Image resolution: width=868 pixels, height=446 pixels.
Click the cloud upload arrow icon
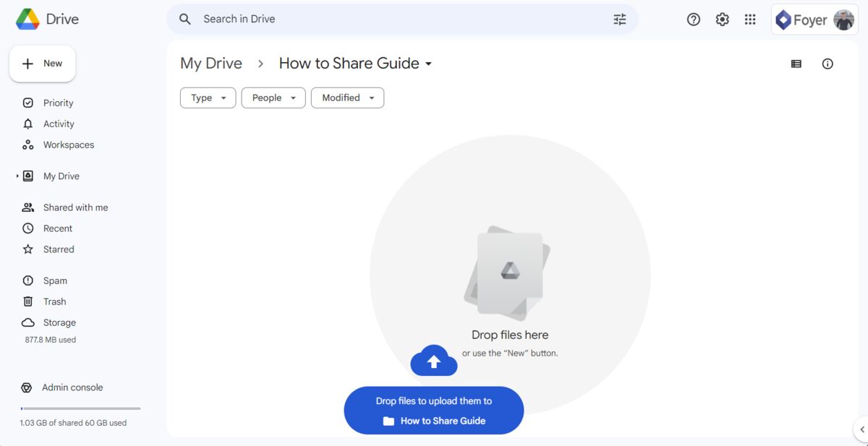pyautogui.click(x=434, y=361)
